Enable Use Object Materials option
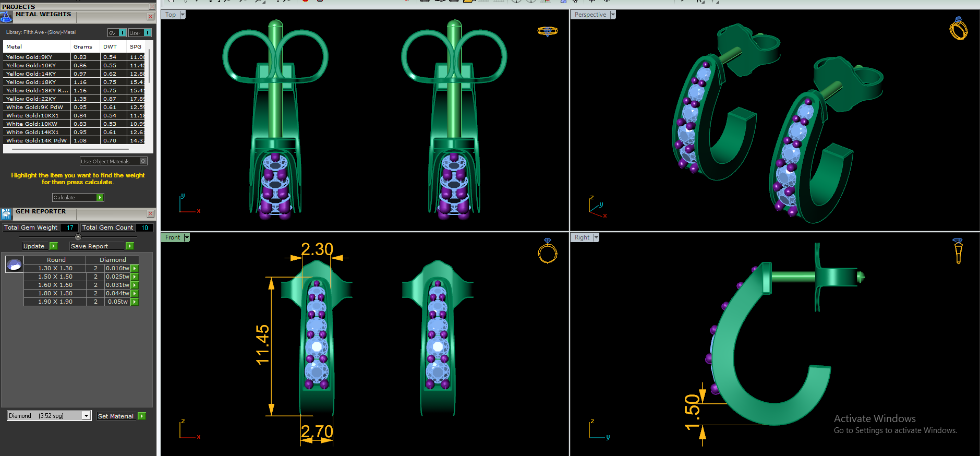 tap(114, 161)
